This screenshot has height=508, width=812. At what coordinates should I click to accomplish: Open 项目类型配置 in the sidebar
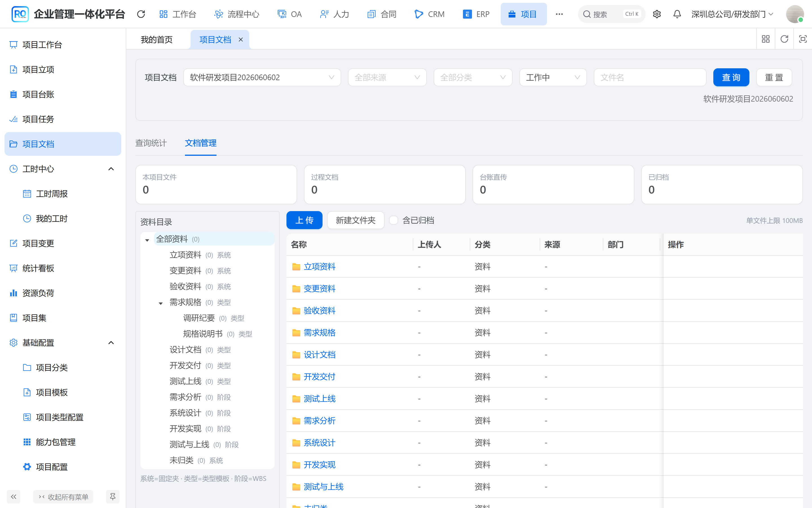(x=63, y=417)
